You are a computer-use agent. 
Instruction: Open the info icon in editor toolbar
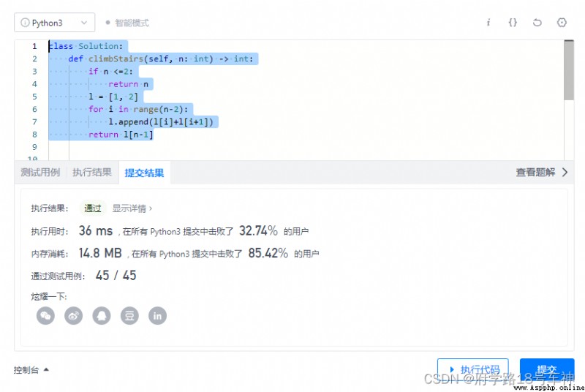click(488, 23)
